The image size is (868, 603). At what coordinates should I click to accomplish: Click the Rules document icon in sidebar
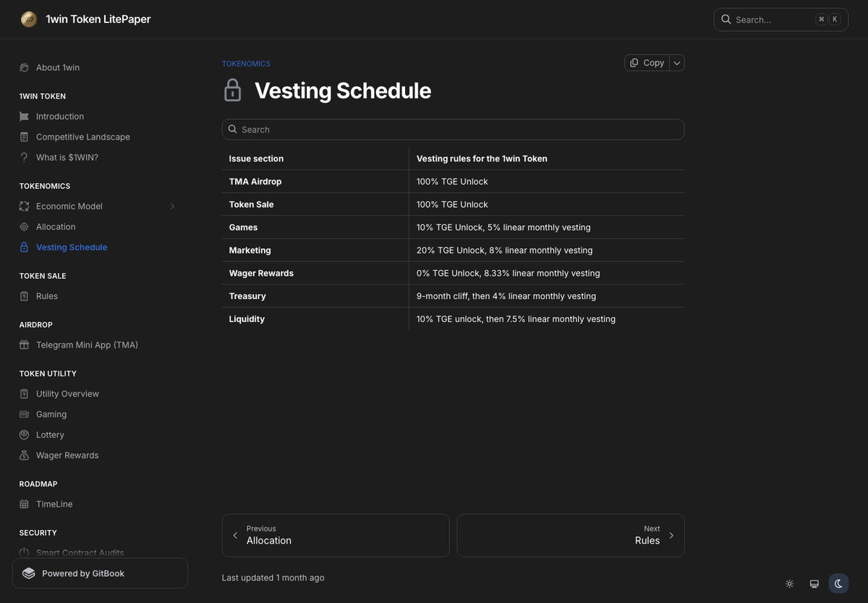pos(24,296)
